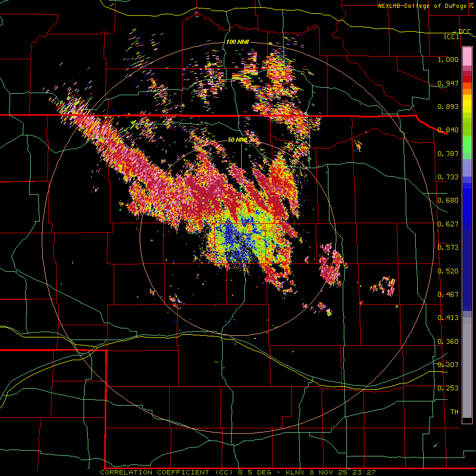Select the 0.253 legend value
476x476 pixels.
coord(448,388)
